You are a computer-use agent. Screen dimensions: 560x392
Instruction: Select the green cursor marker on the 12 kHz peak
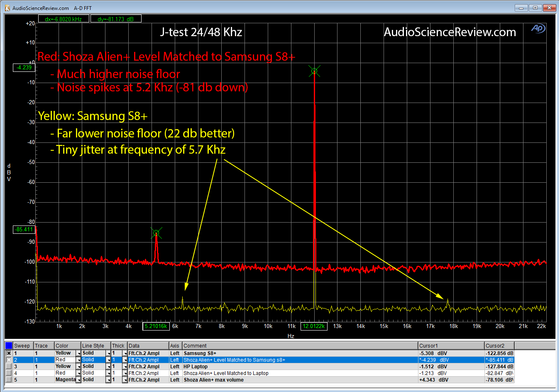[x=314, y=71]
